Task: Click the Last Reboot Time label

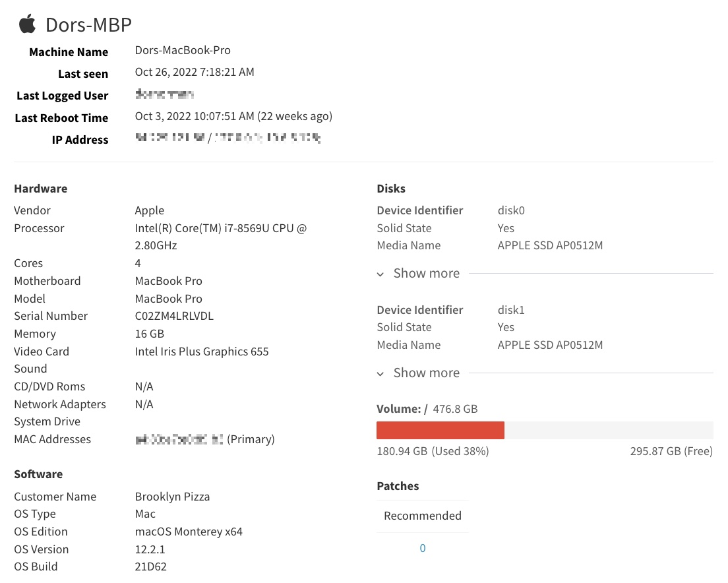Action: point(61,118)
